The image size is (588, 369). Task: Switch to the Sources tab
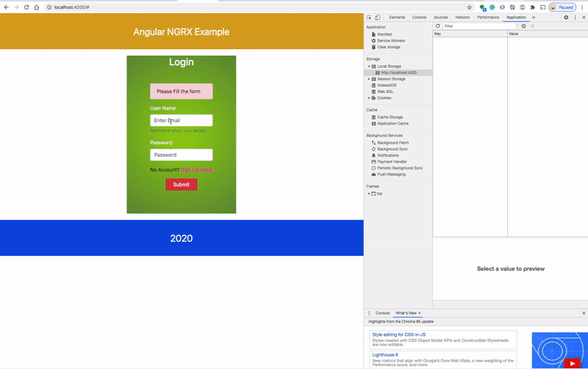440,17
